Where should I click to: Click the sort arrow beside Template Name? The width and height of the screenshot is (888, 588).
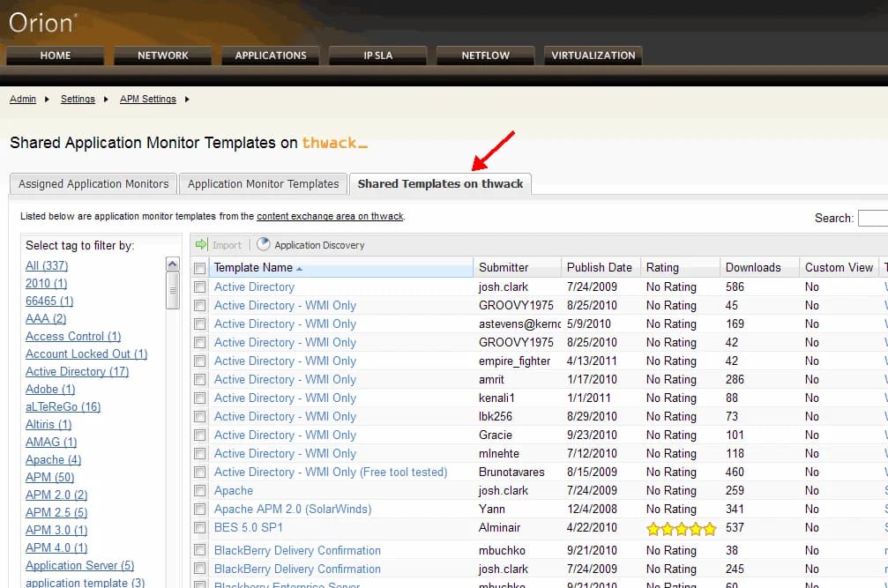pyautogui.click(x=299, y=269)
